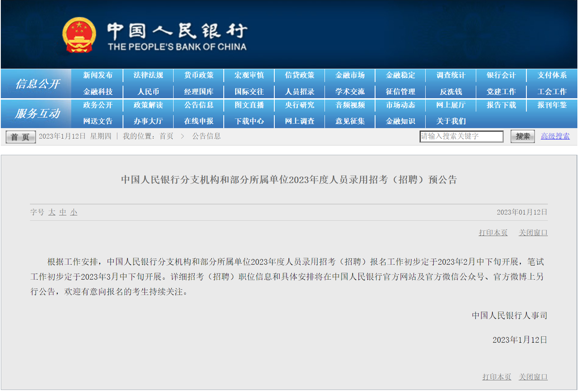Open 音频视频 menu item
This screenshot has width=579, height=392.
[350, 105]
